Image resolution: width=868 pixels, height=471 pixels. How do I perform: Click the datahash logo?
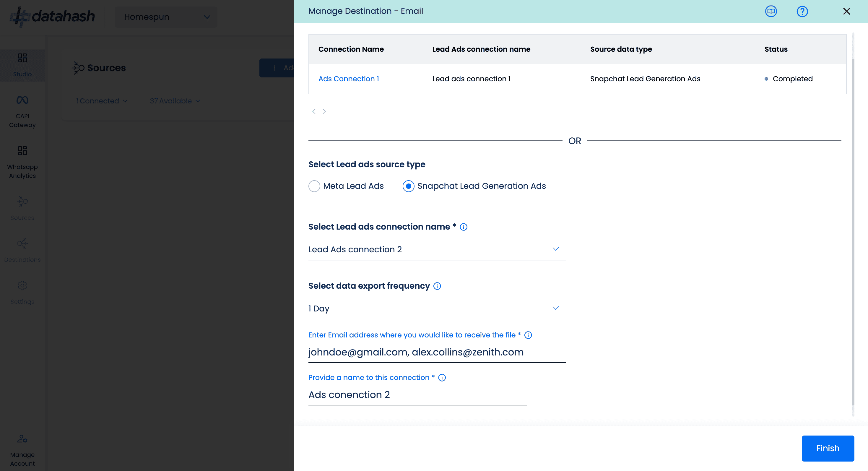[53, 17]
